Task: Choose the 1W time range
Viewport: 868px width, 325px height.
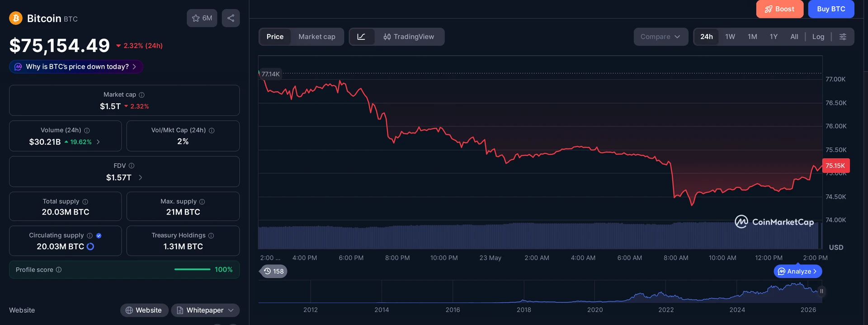Action: click(x=730, y=37)
